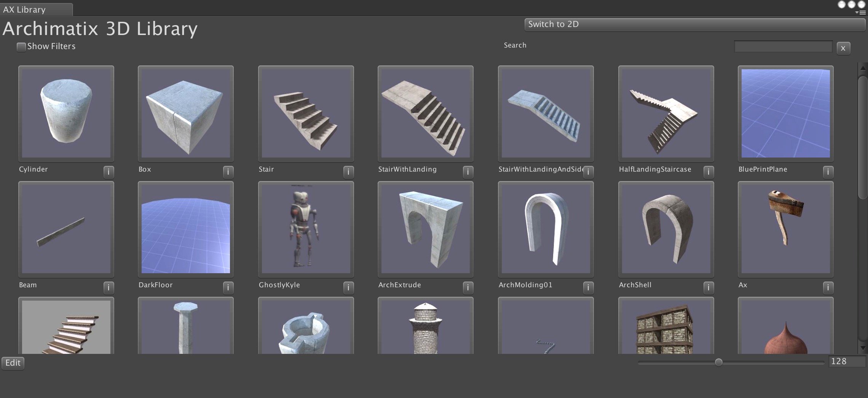Click the info icon for GhostlyKyle

[348, 288]
